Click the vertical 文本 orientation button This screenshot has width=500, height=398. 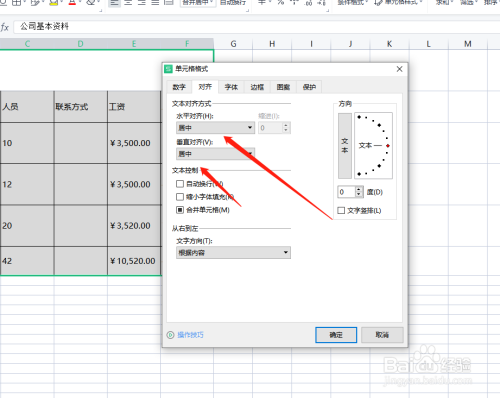coord(345,146)
